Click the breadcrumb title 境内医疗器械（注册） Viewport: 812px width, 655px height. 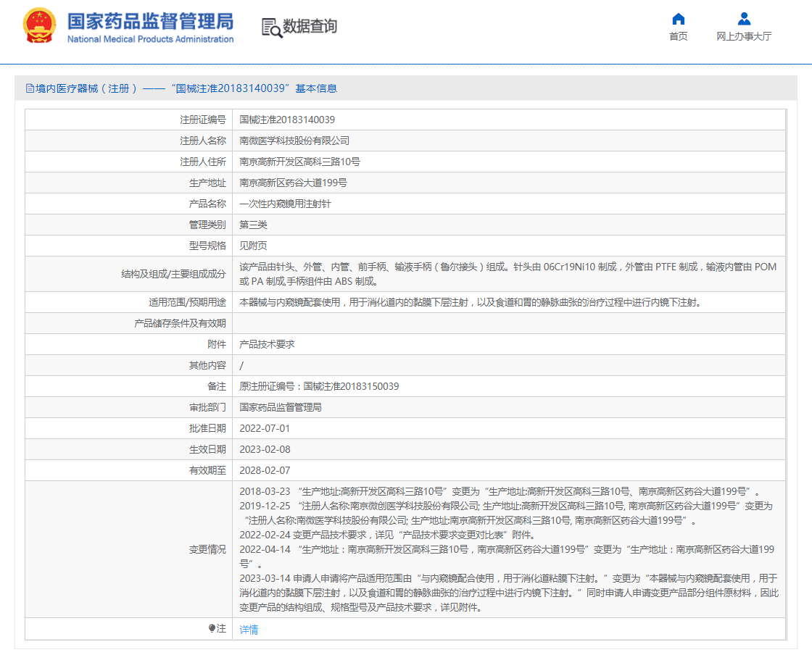(87, 88)
